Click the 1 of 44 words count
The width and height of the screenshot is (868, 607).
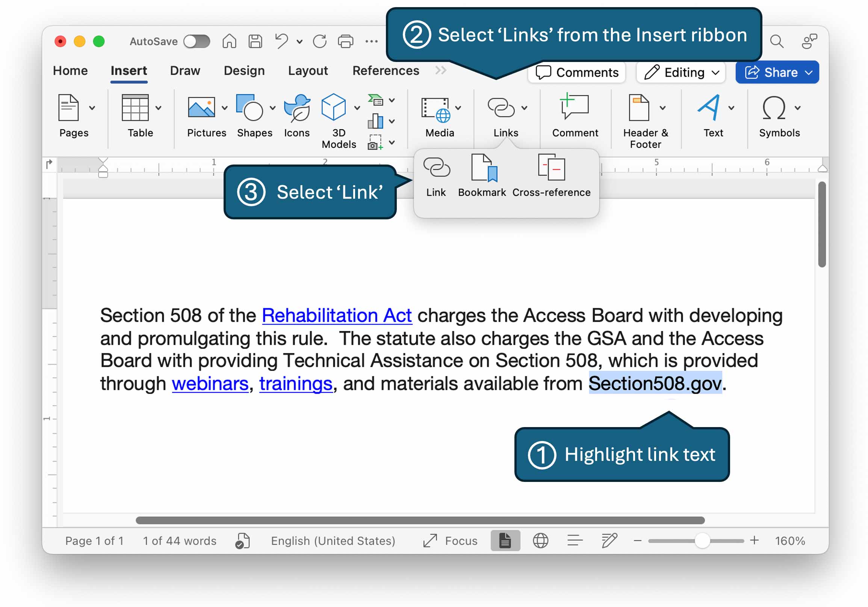(180, 541)
